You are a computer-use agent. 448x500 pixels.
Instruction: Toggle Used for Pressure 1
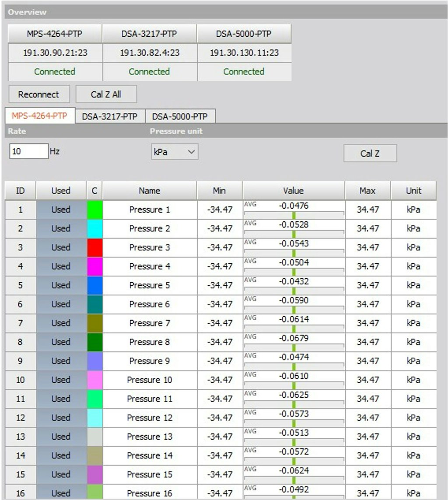pyautogui.click(x=61, y=210)
